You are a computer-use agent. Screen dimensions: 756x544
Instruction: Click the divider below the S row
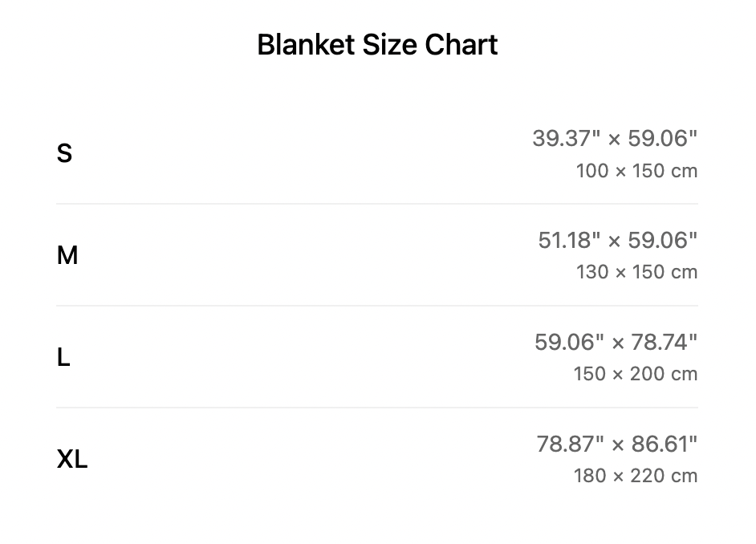pyautogui.click(x=377, y=204)
